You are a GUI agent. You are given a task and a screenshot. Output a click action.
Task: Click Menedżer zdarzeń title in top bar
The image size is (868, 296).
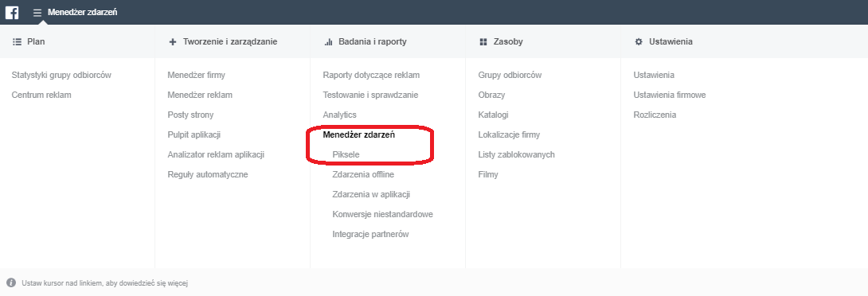pyautogui.click(x=83, y=12)
